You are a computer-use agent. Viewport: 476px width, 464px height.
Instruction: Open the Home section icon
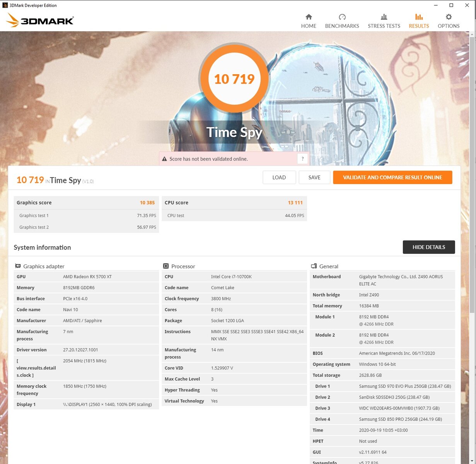[309, 17]
